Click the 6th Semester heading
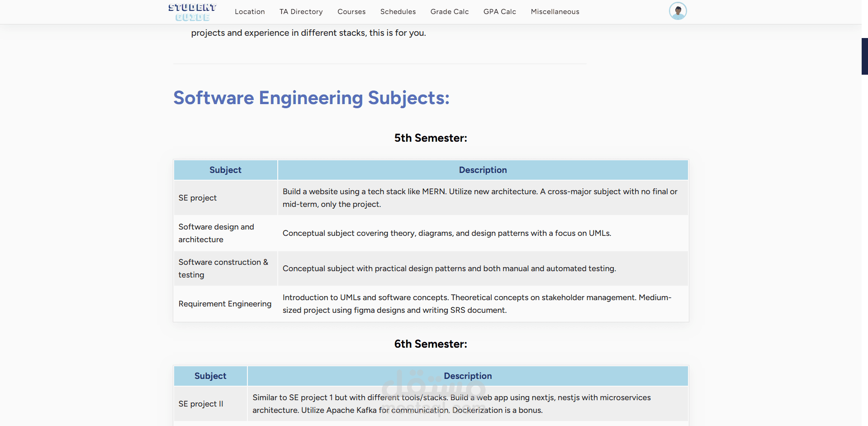 tap(431, 344)
